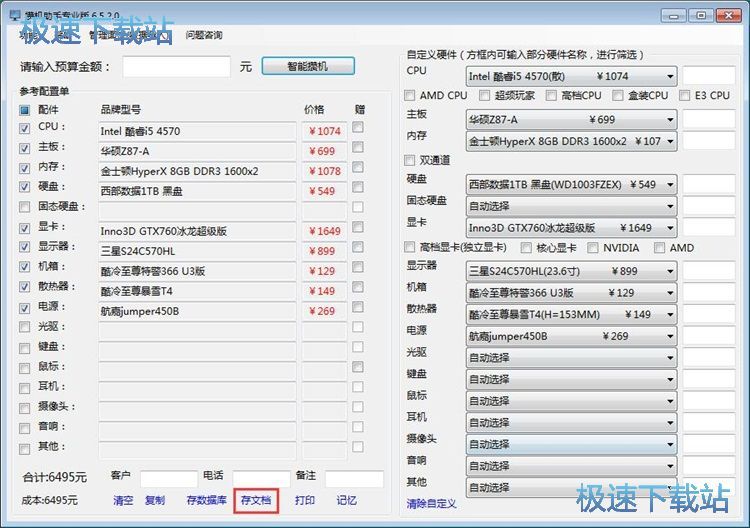The height and width of the screenshot is (528, 750).
Task: Enable the 双通道 checkbox
Action: [409, 160]
